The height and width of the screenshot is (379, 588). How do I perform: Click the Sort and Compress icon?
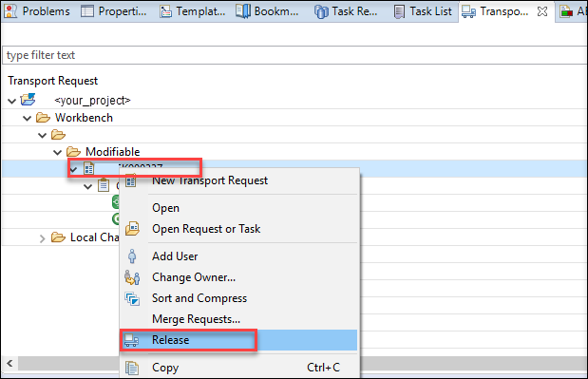[x=132, y=299]
